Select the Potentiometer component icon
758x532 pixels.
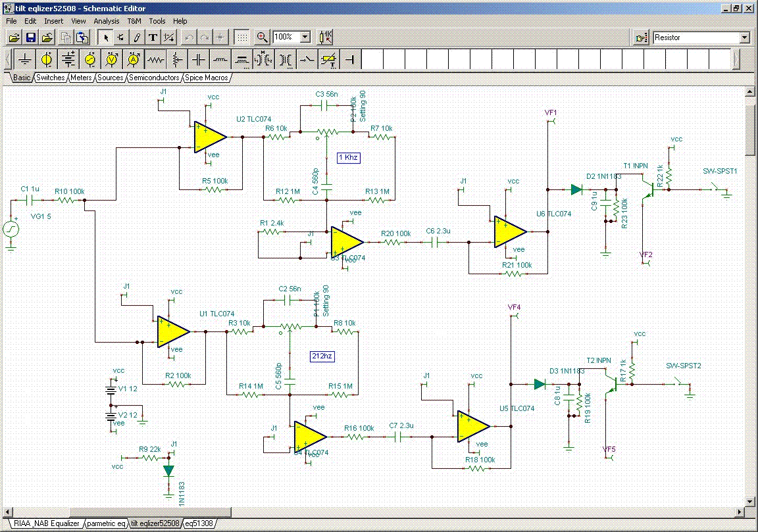click(x=177, y=59)
